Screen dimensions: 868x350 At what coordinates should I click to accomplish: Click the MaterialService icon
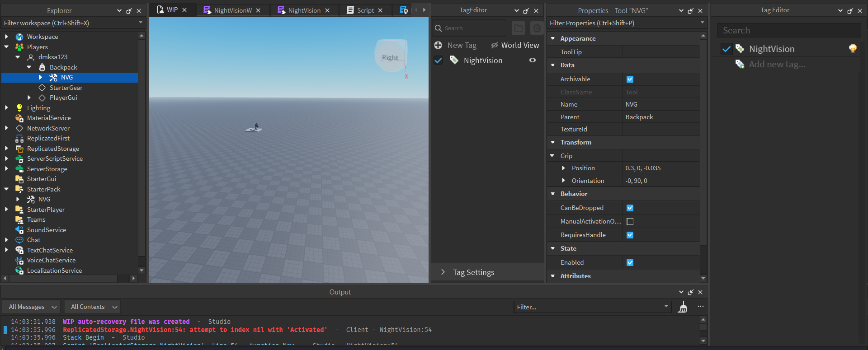tap(19, 118)
